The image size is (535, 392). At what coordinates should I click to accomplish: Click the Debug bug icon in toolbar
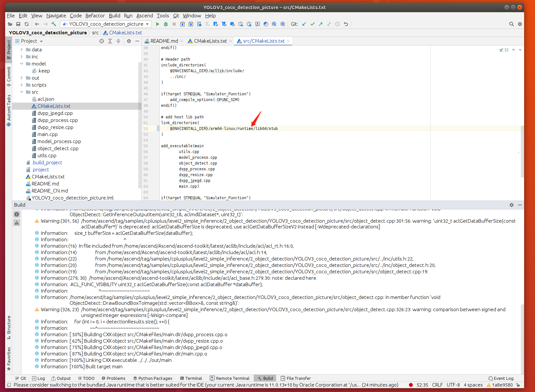tap(166, 24)
